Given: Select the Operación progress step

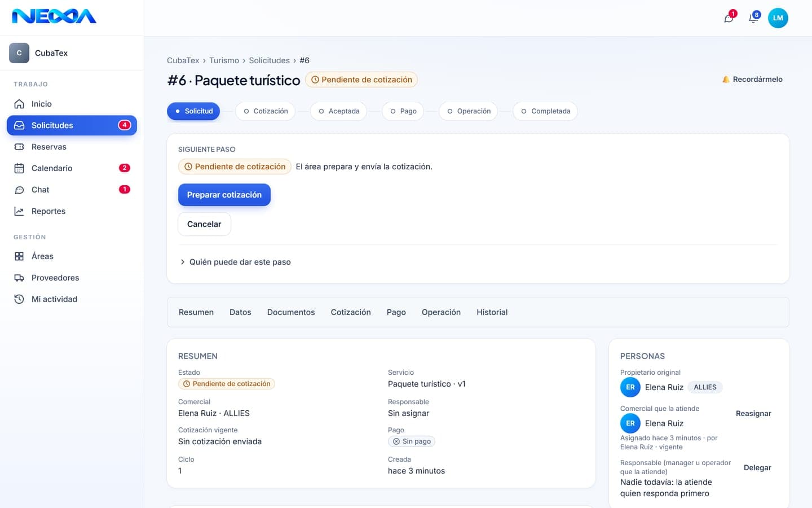Looking at the screenshot, I should click(x=469, y=111).
